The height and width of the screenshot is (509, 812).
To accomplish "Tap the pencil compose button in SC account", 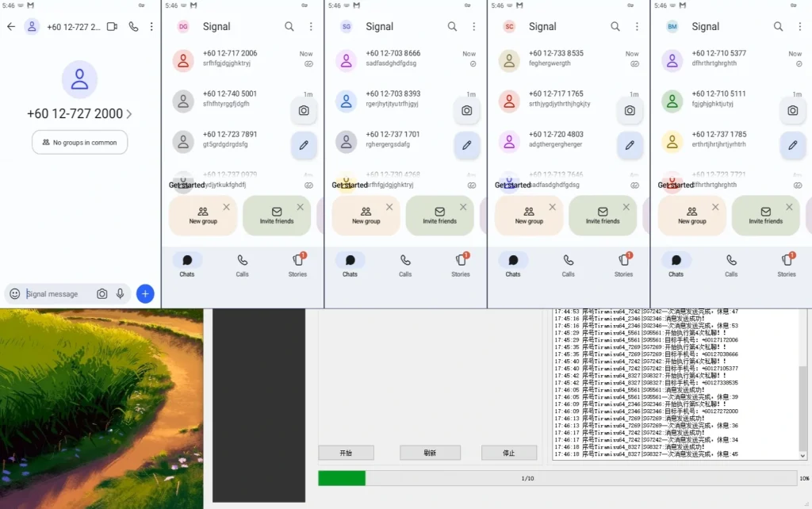I will 630,145.
